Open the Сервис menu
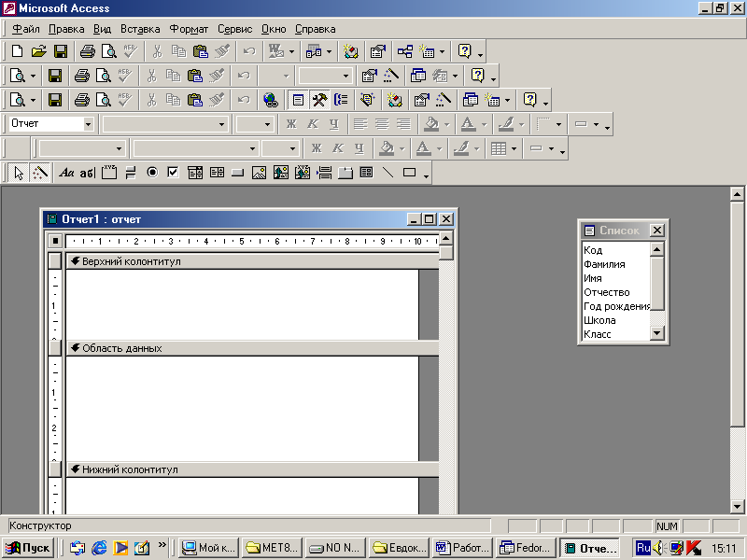This screenshot has height=560, width=747. (x=235, y=29)
